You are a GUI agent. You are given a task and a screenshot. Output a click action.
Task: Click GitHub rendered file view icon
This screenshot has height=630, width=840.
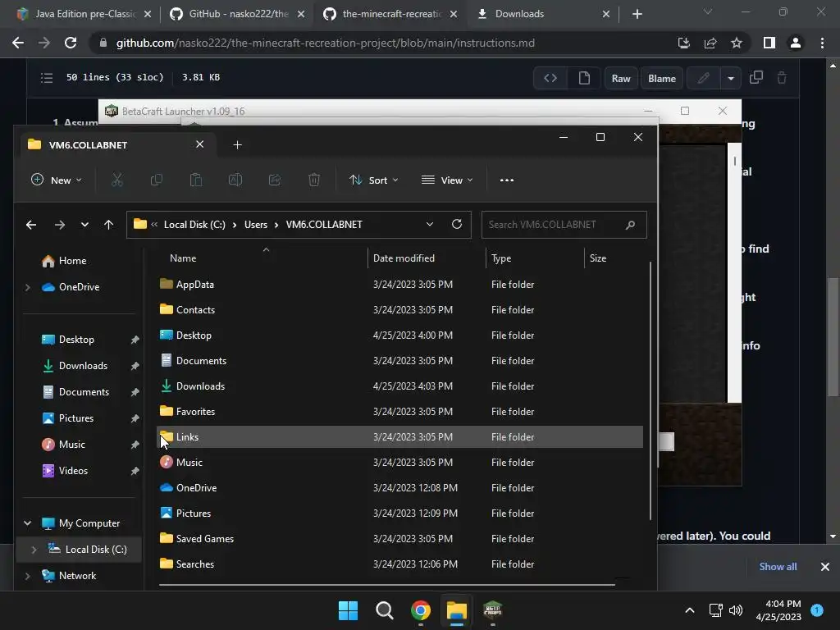(584, 78)
